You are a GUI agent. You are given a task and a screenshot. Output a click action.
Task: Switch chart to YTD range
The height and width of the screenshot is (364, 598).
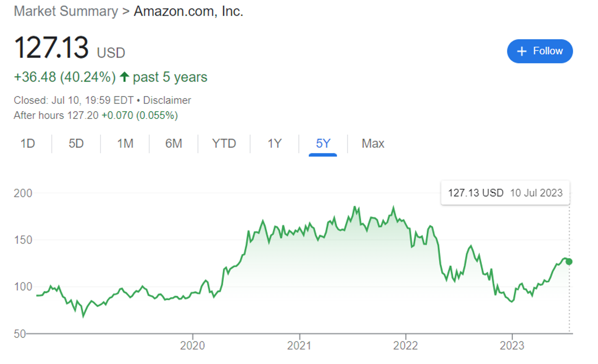[x=224, y=144]
